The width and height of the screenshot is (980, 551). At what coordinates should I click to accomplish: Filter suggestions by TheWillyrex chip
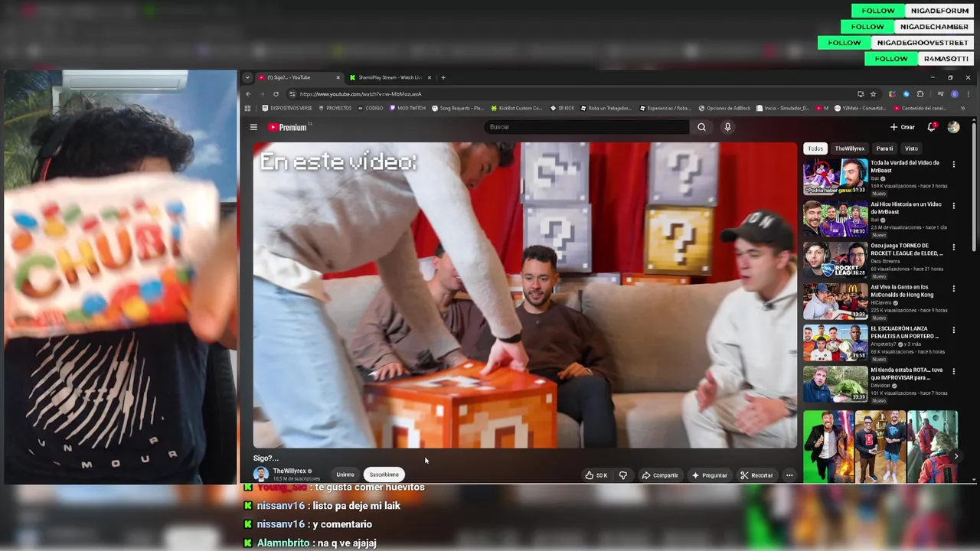pos(849,148)
